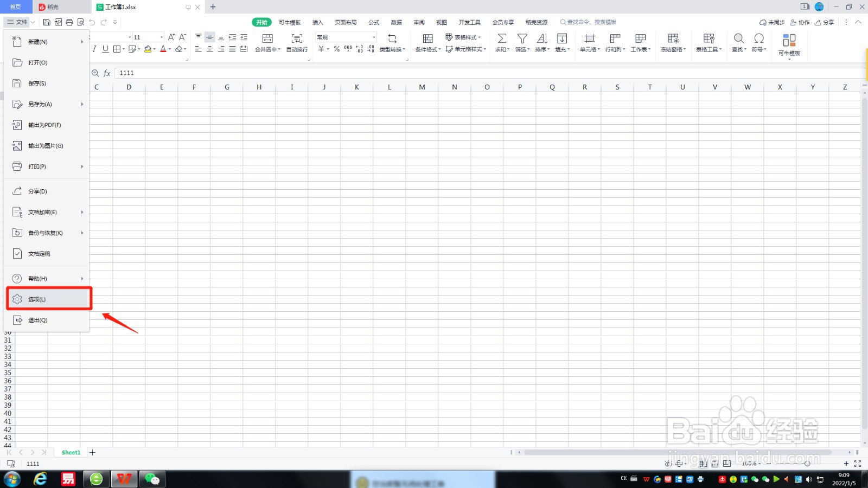Expand 帮助(H) submenu arrow
The height and width of the screenshot is (488, 868).
tap(82, 279)
